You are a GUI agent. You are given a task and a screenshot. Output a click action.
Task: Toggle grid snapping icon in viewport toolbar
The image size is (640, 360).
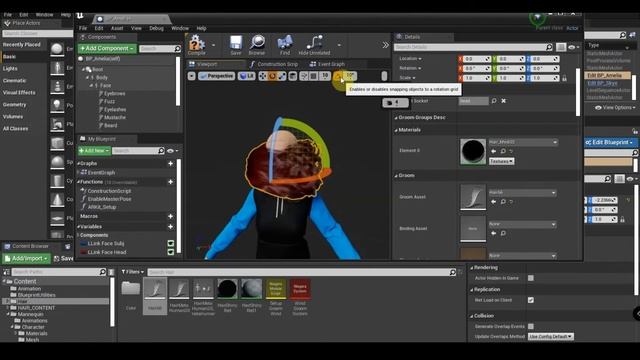click(314, 76)
